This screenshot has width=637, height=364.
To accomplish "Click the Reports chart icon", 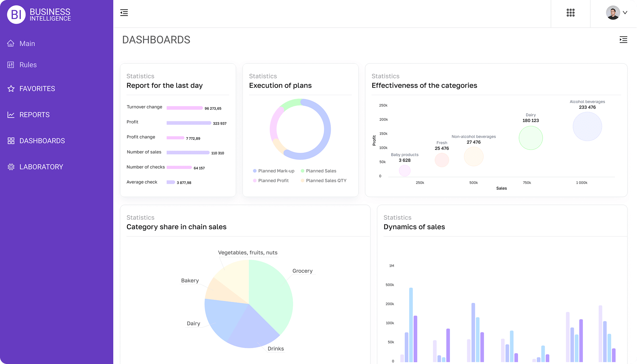I will (x=11, y=115).
